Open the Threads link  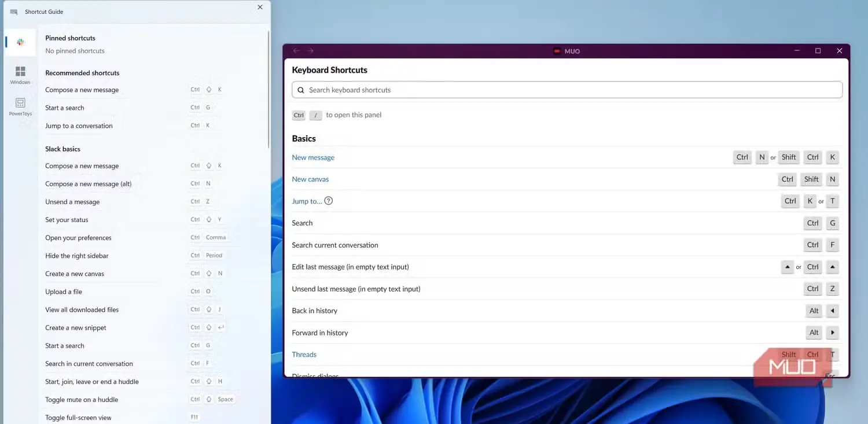(304, 355)
